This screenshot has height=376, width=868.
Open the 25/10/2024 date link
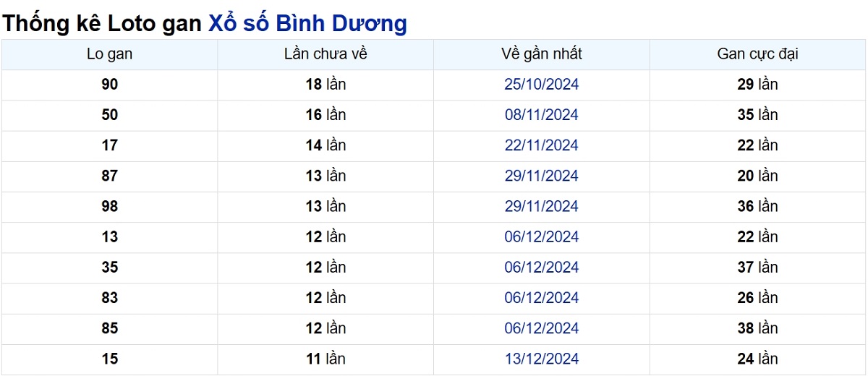click(542, 85)
